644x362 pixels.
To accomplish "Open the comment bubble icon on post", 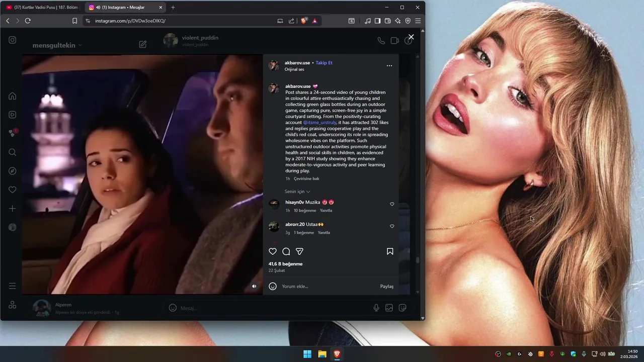I will [286, 251].
